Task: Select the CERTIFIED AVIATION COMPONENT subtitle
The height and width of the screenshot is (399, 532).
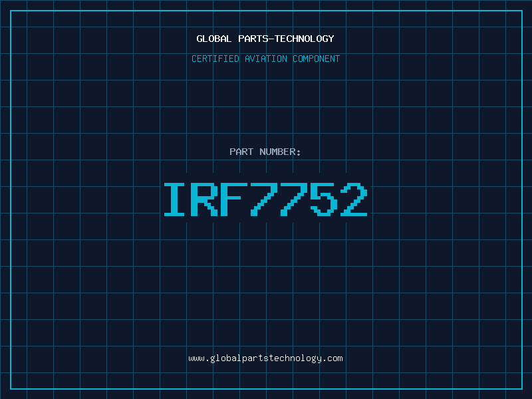Action: tap(265, 59)
